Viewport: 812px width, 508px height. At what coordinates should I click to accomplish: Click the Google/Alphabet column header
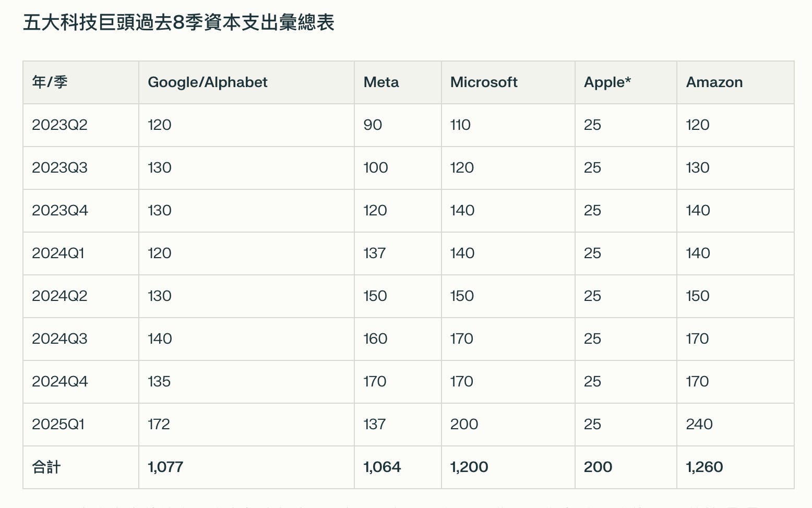[208, 82]
